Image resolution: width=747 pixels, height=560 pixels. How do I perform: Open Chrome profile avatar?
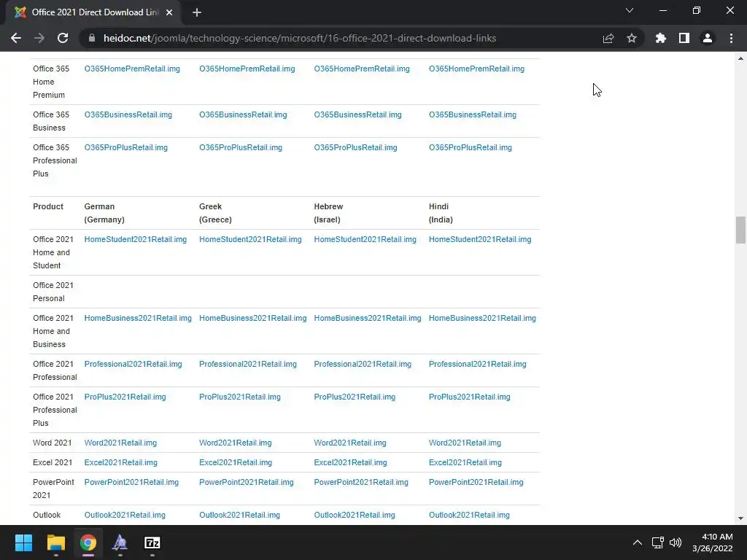pyautogui.click(x=708, y=38)
